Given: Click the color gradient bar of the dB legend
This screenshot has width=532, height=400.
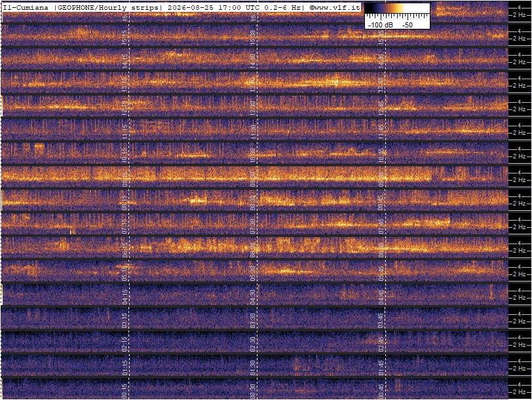Looking at the screenshot, I should [x=397, y=8].
